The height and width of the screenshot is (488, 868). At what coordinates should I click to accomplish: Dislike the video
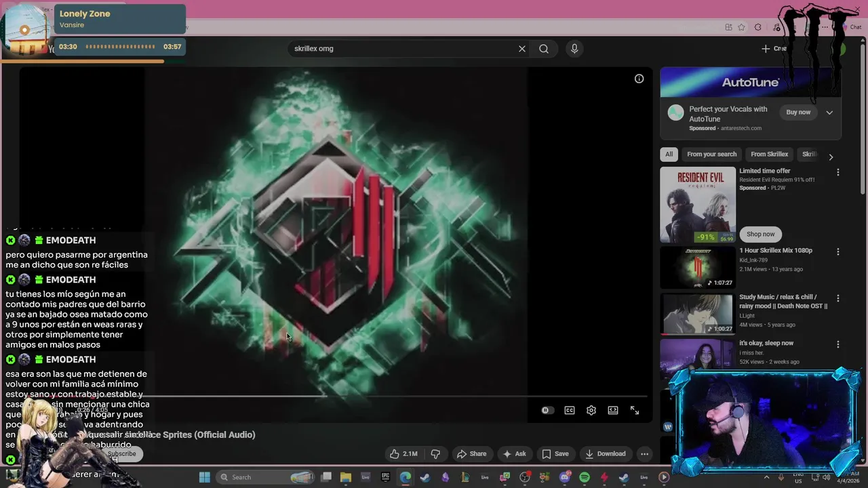[435, 453]
